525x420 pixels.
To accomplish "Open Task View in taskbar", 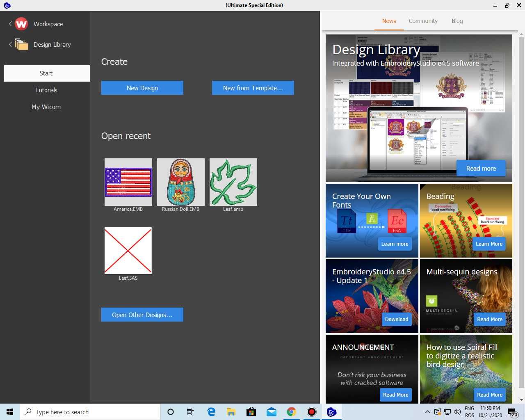I will click(x=190, y=412).
